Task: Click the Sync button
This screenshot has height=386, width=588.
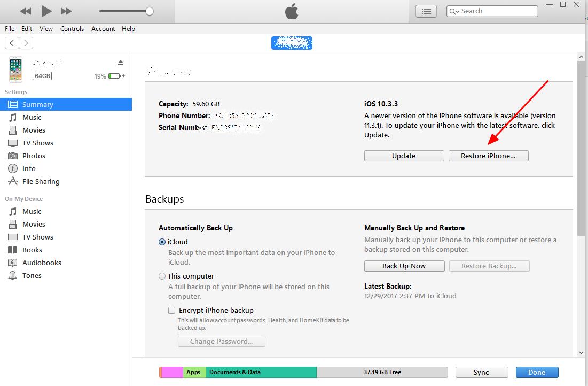Action: pos(482,372)
